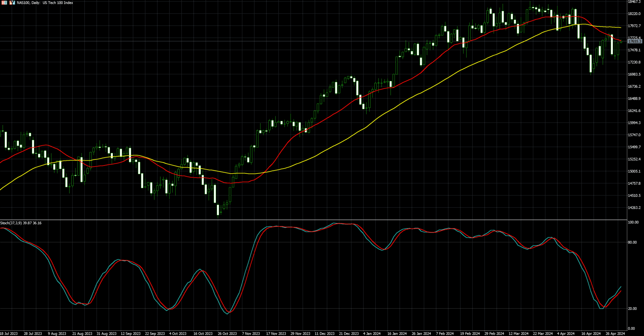This screenshot has height=336, width=644.
Task: Click the 80.00 stochastic level label
Action: click(632, 242)
